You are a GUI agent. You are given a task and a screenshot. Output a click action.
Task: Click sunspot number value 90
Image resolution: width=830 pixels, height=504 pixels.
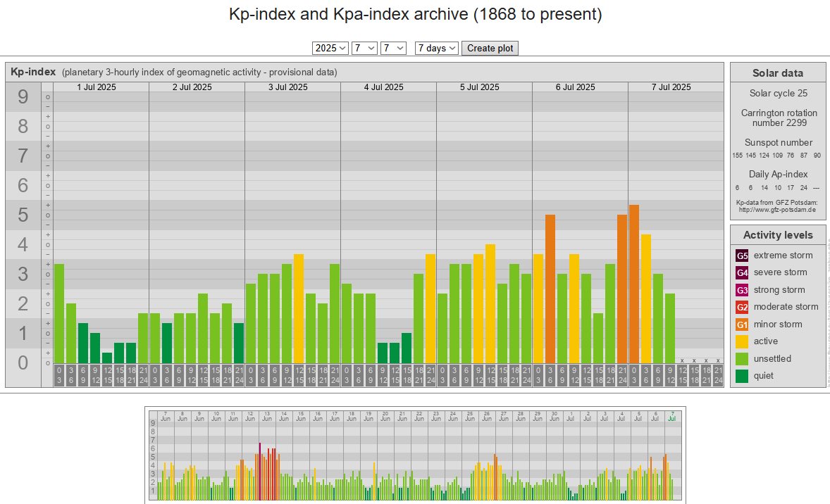(x=817, y=156)
